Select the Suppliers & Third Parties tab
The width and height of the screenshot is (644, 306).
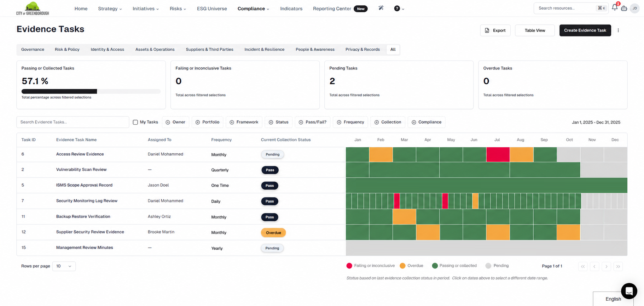[x=210, y=50]
